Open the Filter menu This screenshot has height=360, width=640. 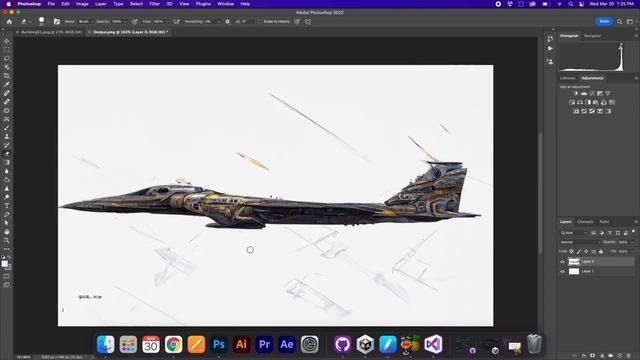click(x=154, y=4)
